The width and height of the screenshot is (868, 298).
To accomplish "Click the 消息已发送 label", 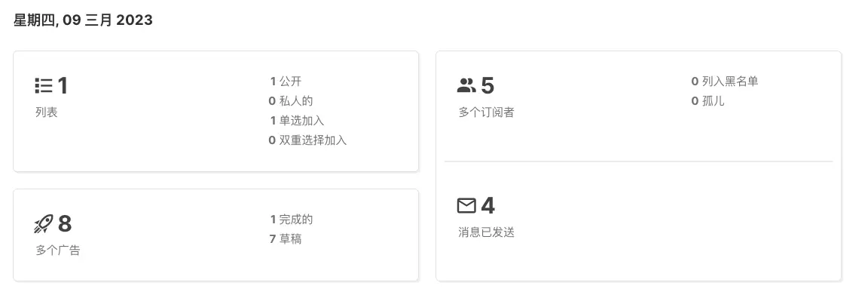I will coord(486,232).
